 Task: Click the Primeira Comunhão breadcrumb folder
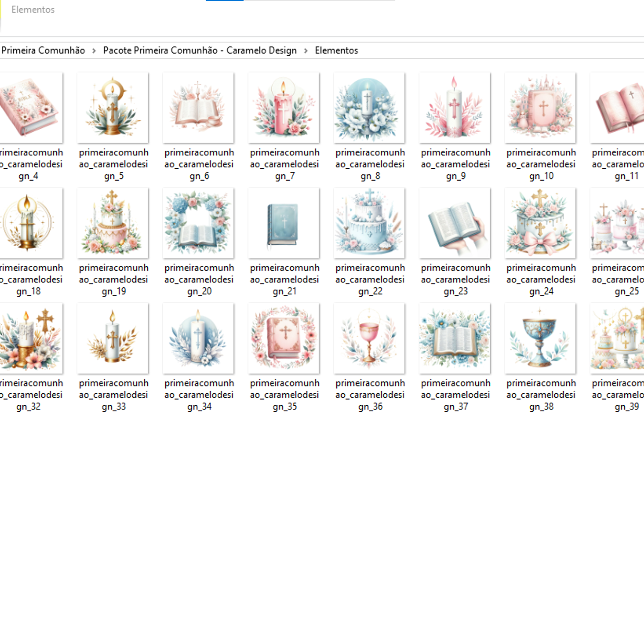[x=43, y=51]
